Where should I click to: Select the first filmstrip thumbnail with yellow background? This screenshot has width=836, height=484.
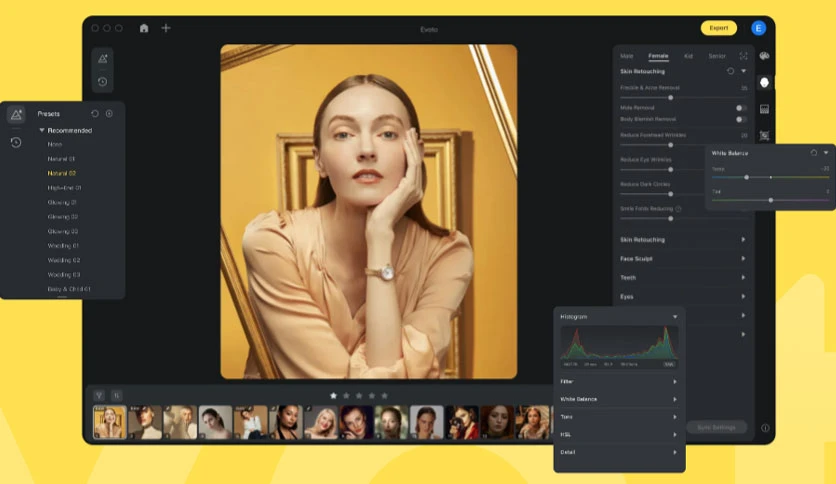(110, 422)
